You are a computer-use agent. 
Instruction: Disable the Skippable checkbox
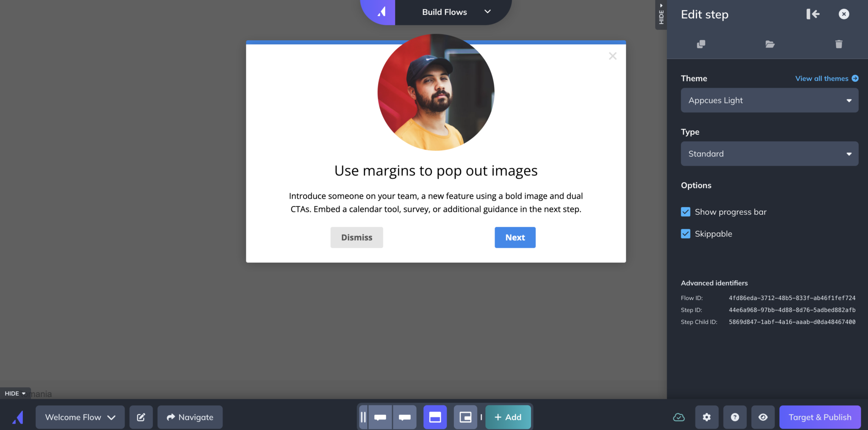685,234
